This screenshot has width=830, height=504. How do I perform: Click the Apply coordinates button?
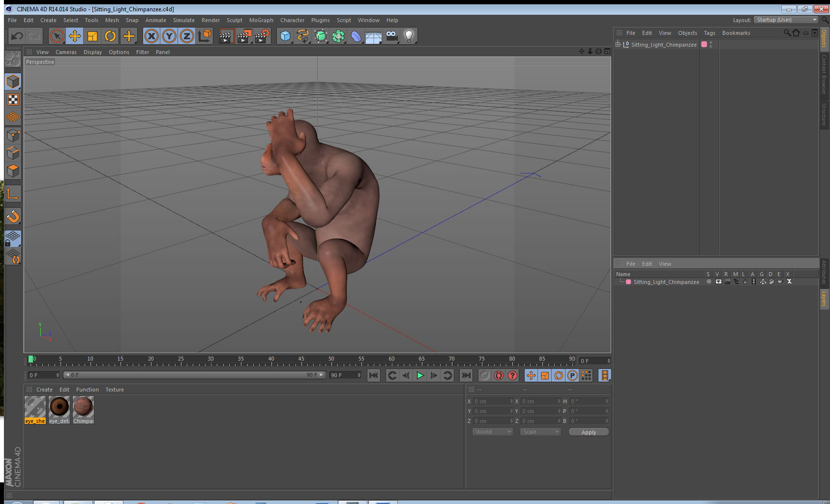point(589,432)
